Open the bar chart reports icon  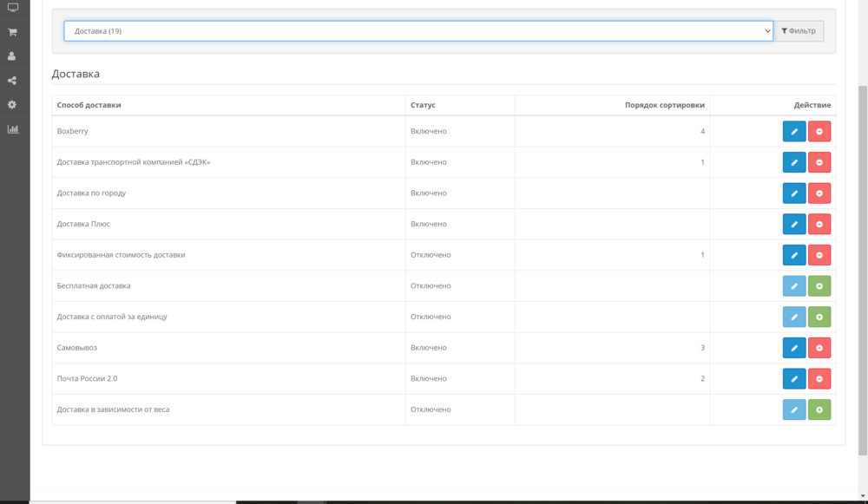click(x=12, y=129)
